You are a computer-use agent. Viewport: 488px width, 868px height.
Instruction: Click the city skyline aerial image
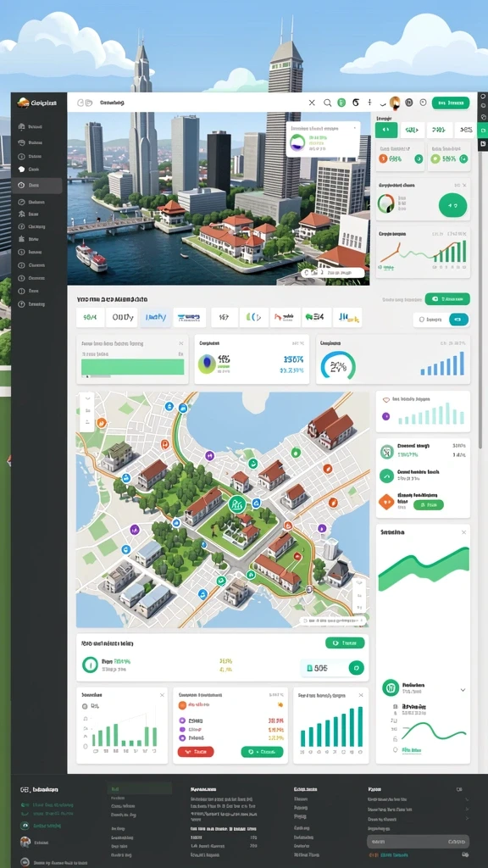tap(219, 198)
